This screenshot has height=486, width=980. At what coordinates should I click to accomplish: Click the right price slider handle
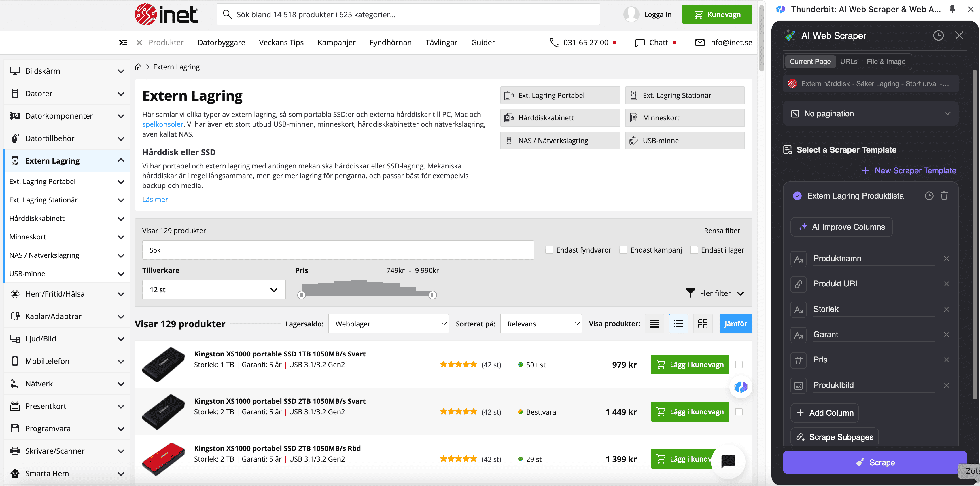[x=432, y=295]
